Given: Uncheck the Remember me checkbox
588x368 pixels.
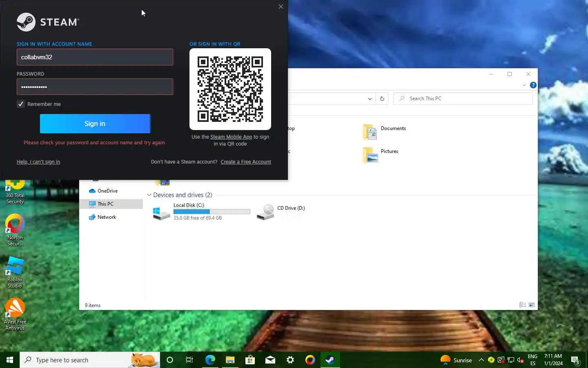Looking at the screenshot, I should click(x=20, y=104).
